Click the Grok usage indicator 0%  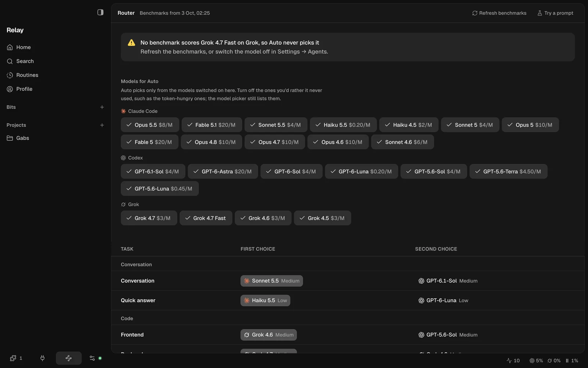click(x=554, y=361)
